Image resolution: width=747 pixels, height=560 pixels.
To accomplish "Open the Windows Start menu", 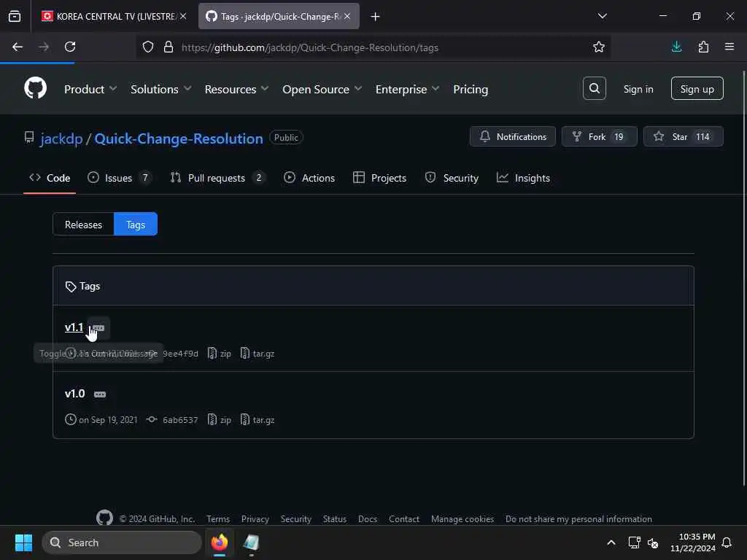I will coord(23,542).
